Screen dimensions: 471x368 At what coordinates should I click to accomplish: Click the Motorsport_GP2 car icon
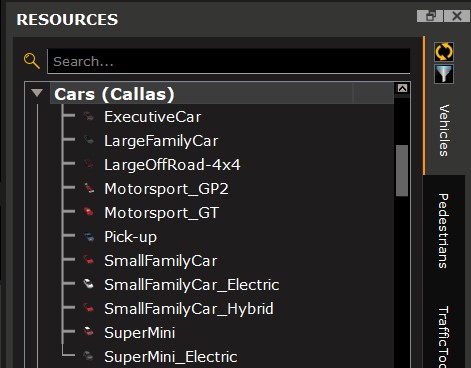click(x=89, y=188)
